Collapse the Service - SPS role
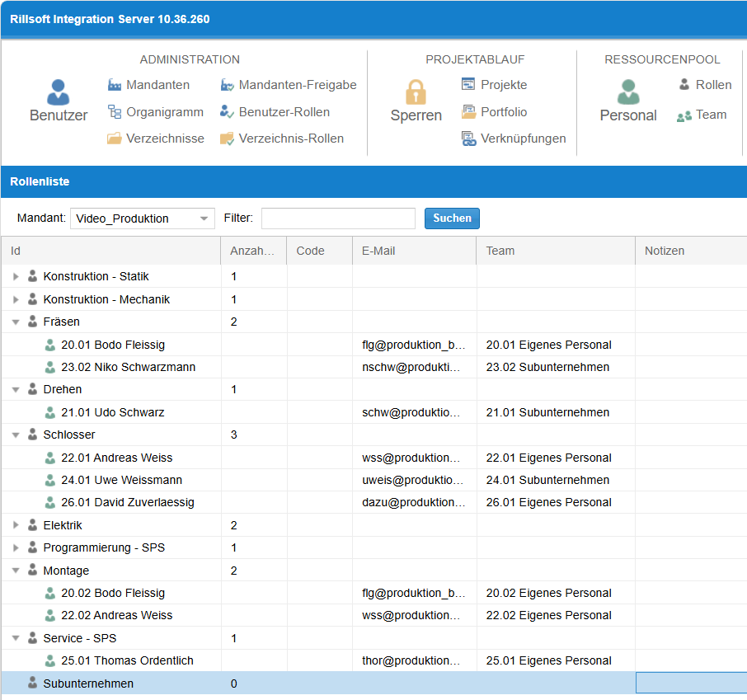 16,638
